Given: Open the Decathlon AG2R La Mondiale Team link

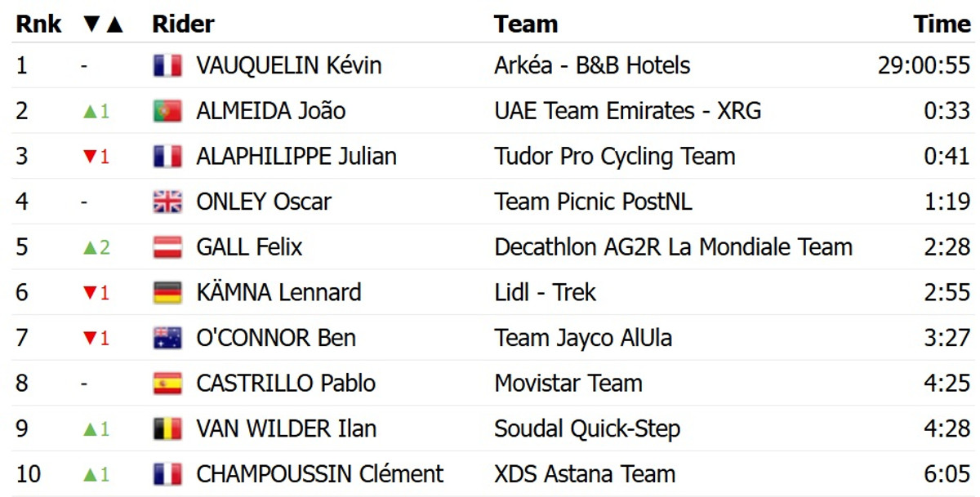Looking at the screenshot, I should (673, 247).
